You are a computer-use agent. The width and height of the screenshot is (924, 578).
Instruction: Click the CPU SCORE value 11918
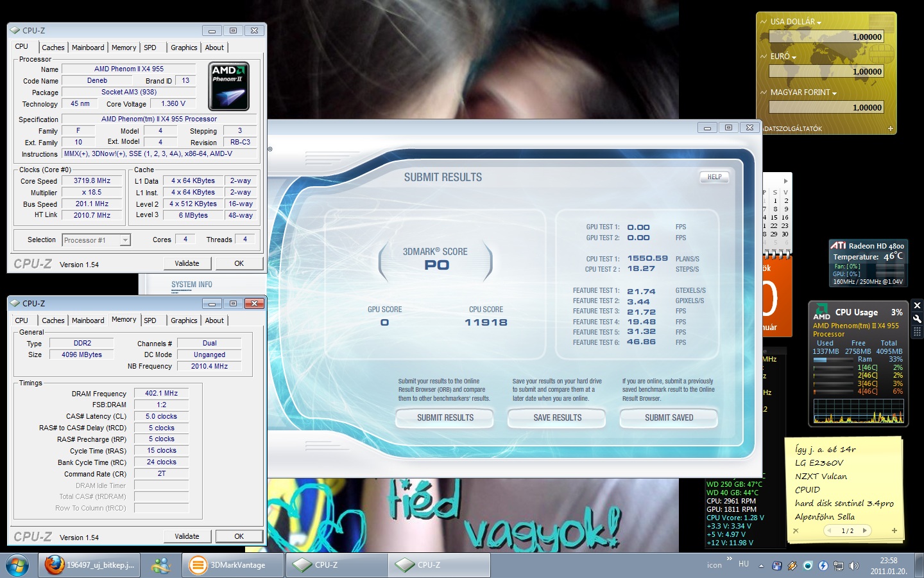(x=486, y=322)
